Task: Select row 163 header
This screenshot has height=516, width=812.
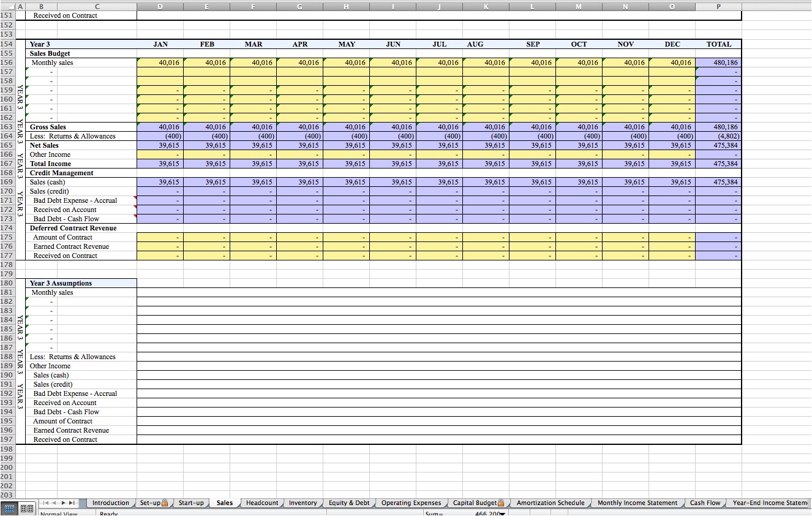Action: point(7,127)
